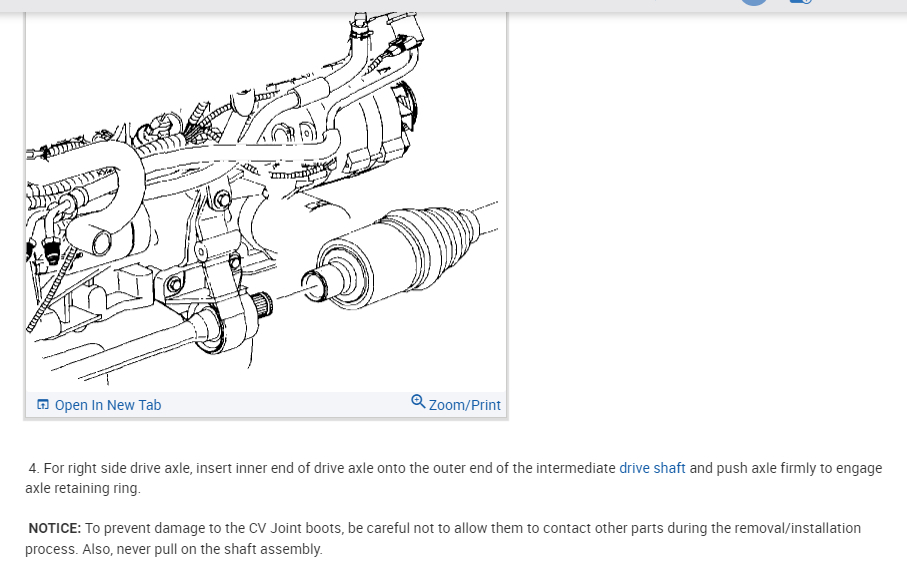Follow the 'drive shaft' hyperlink
Image resolution: width=907 pixels, height=571 pixels.
[x=652, y=468]
